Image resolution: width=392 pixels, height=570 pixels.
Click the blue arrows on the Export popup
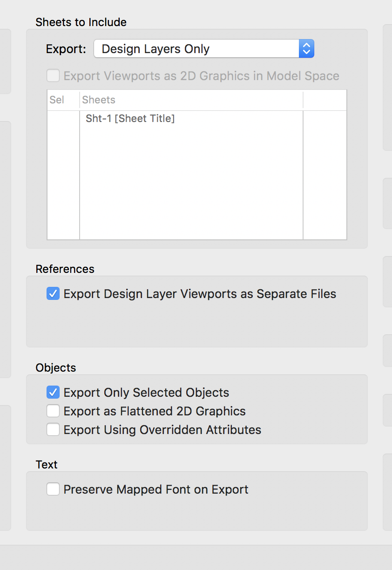pyautogui.click(x=306, y=49)
